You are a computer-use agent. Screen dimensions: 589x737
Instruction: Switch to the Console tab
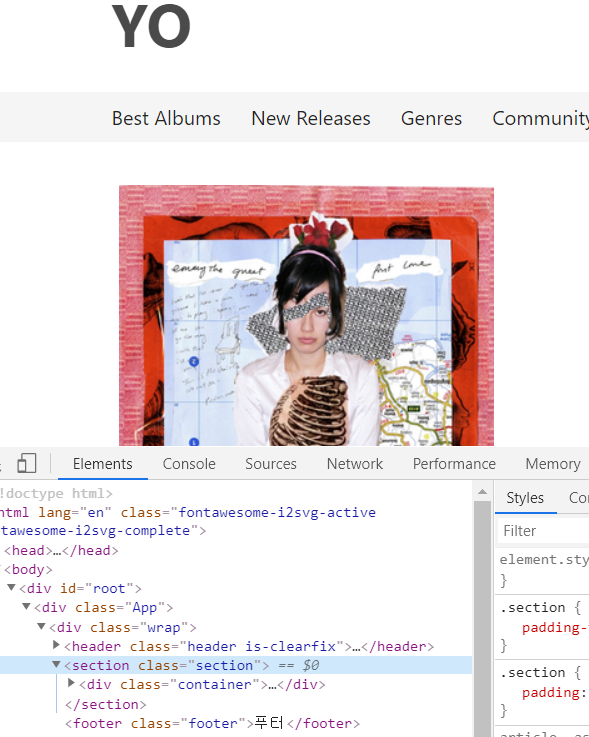189,464
